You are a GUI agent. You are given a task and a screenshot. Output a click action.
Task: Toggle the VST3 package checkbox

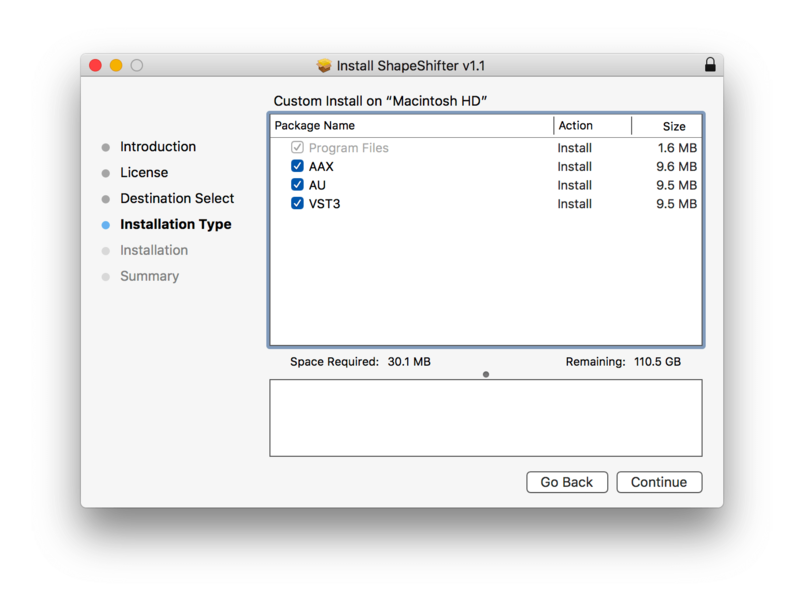297,204
